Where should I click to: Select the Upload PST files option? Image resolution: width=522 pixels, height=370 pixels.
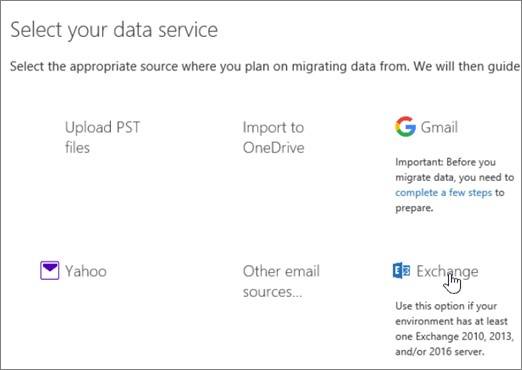click(103, 137)
